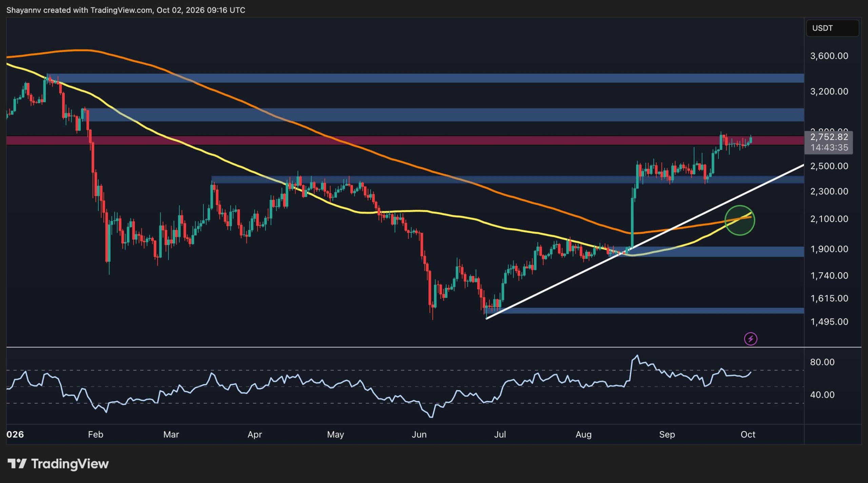The image size is (868, 483).
Task: Click the Sep label on time axis
Action: click(x=667, y=435)
